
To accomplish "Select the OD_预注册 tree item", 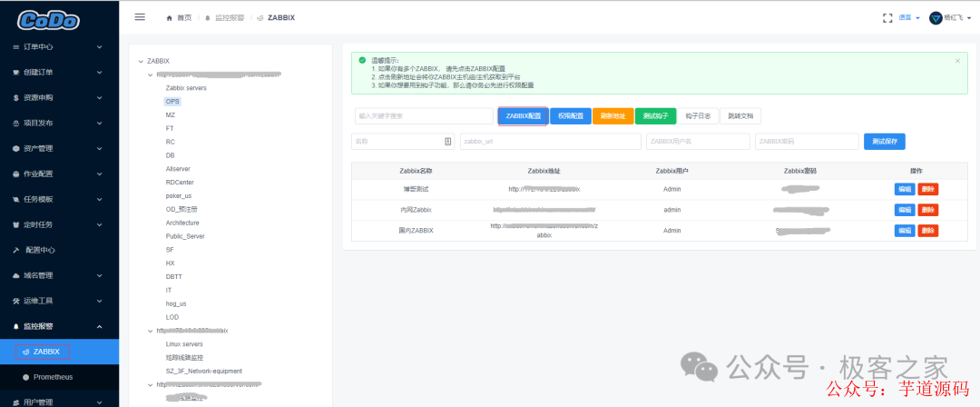I will 181,209.
